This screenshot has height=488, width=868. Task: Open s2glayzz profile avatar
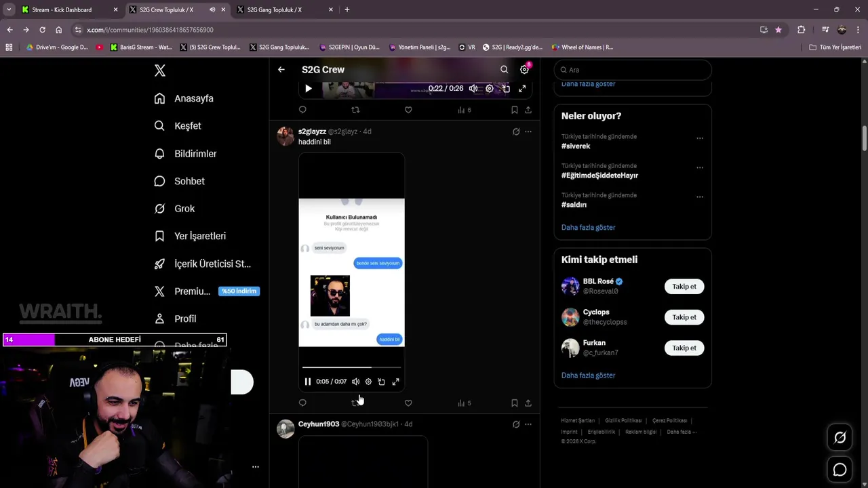(x=285, y=136)
